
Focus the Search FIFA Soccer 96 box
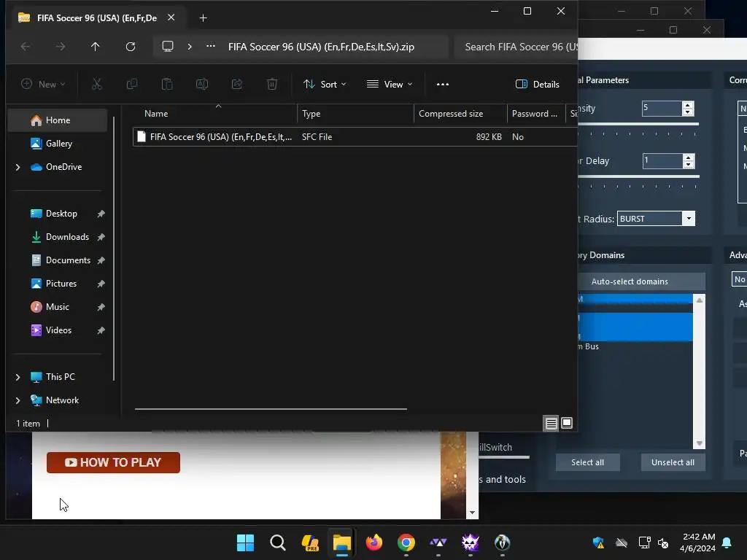pos(516,47)
